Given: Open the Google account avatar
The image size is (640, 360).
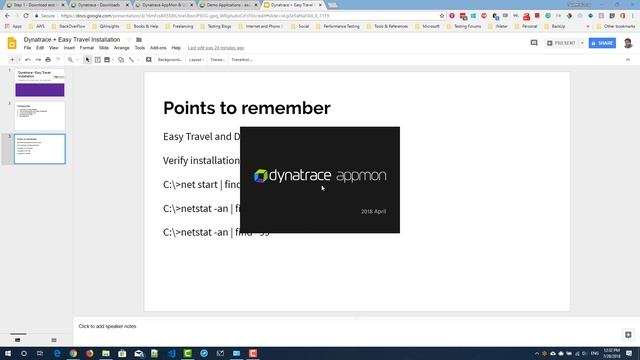Looking at the screenshot, I should (628, 43).
